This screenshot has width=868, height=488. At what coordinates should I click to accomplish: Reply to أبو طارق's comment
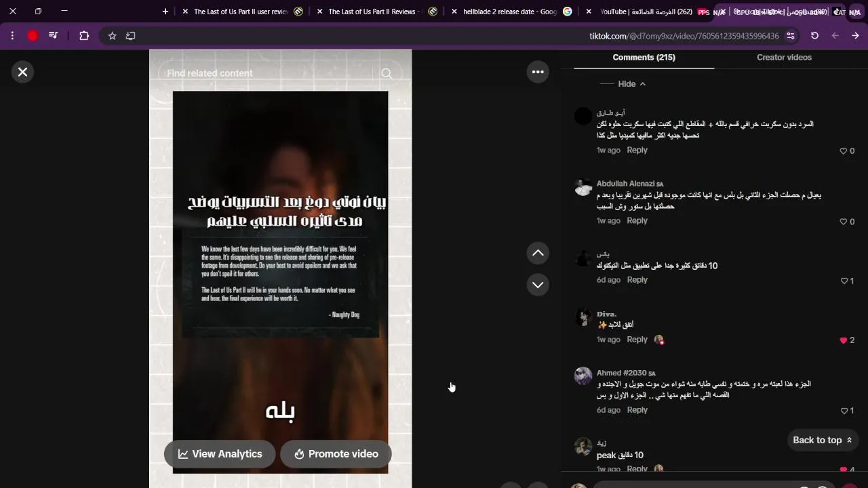pyautogui.click(x=637, y=150)
